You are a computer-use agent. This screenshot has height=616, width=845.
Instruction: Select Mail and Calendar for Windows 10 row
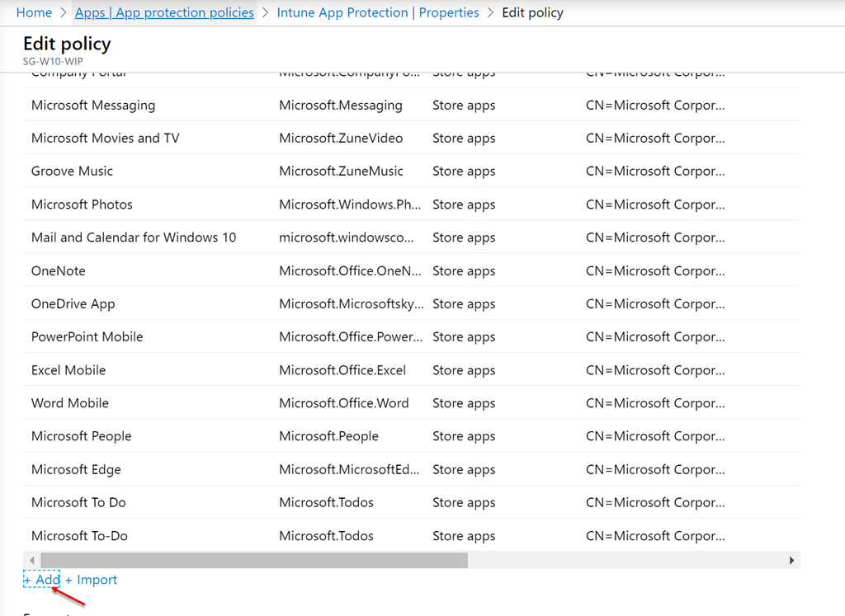pyautogui.click(x=134, y=237)
